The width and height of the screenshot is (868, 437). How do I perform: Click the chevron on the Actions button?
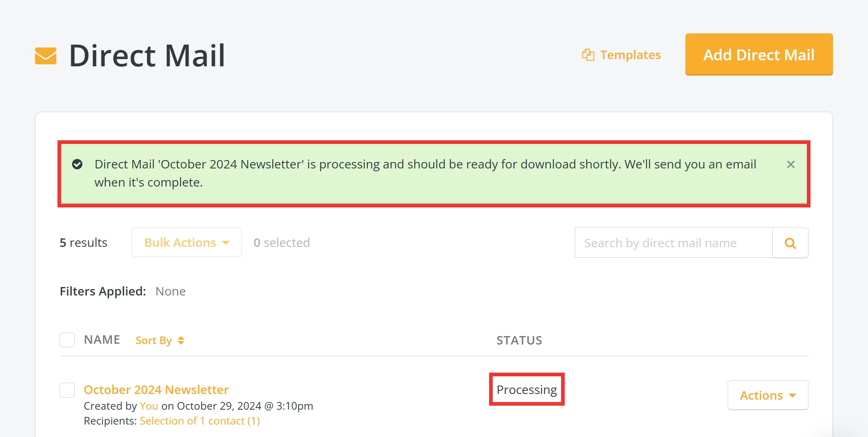pyautogui.click(x=792, y=395)
